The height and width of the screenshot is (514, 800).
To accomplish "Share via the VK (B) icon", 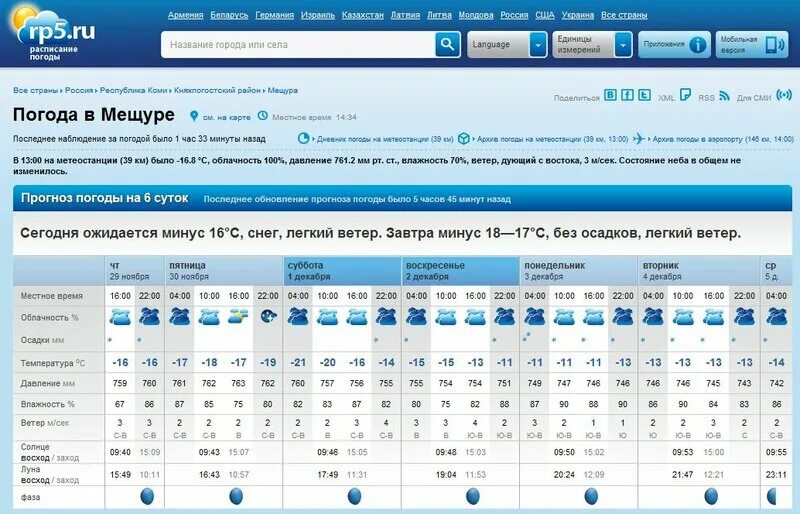I will 610,95.
